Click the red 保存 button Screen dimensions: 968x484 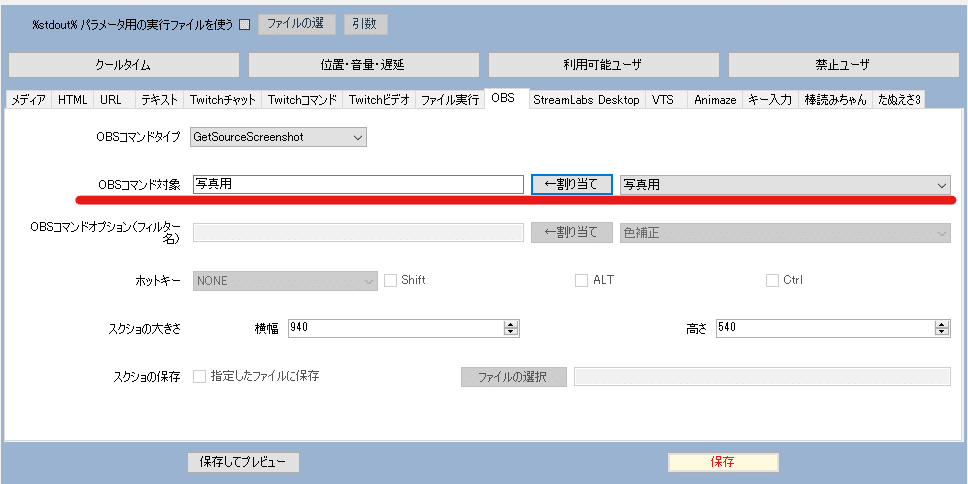723,462
